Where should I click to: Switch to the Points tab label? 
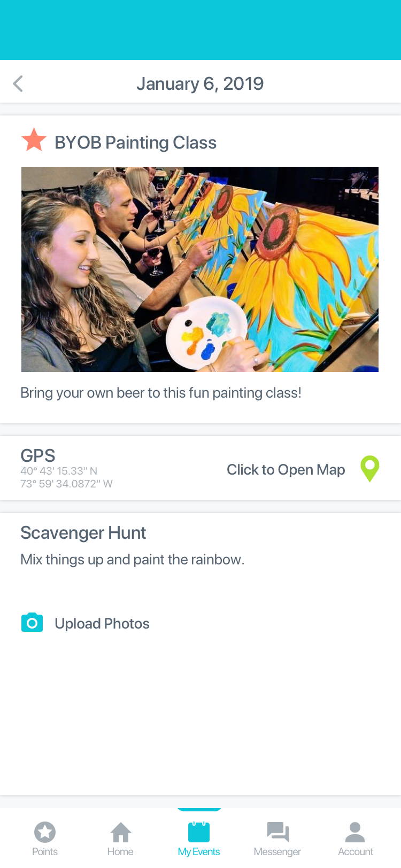[45, 851]
